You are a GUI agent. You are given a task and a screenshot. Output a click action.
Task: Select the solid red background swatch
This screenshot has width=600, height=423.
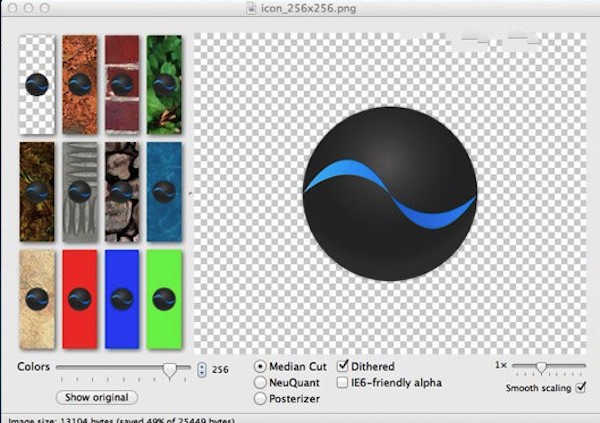click(x=80, y=299)
